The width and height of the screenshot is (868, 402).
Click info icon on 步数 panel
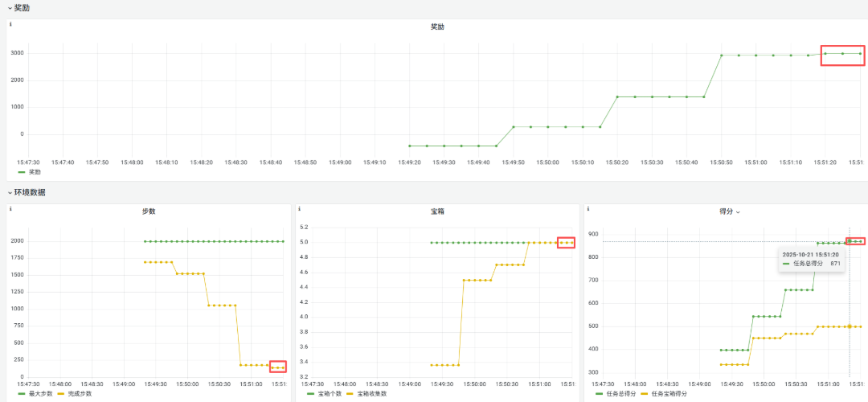click(x=10, y=209)
